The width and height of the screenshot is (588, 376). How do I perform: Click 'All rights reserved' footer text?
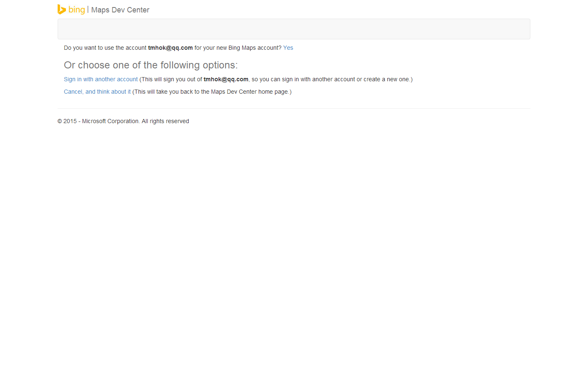[165, 121]
